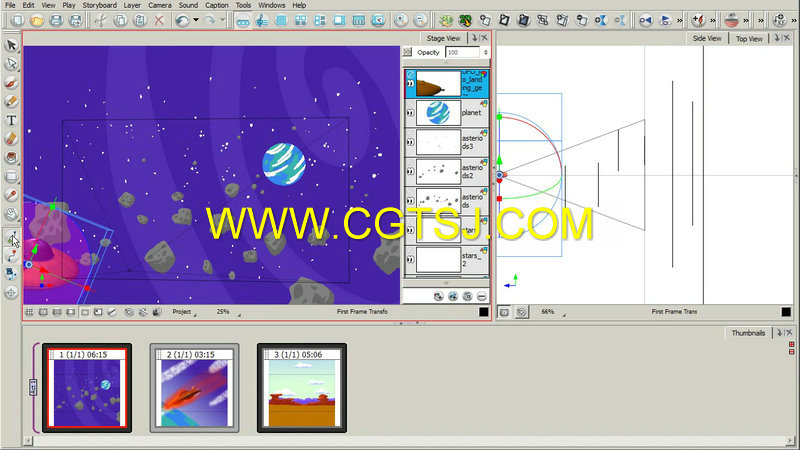Click the Opacity value stepper arrows
Screen dimensions: 800x450
(x=485, y=52)
